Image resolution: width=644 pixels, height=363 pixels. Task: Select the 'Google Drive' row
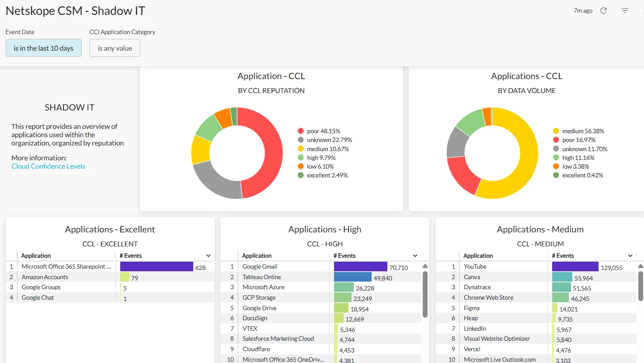click(x=320, y=308)
